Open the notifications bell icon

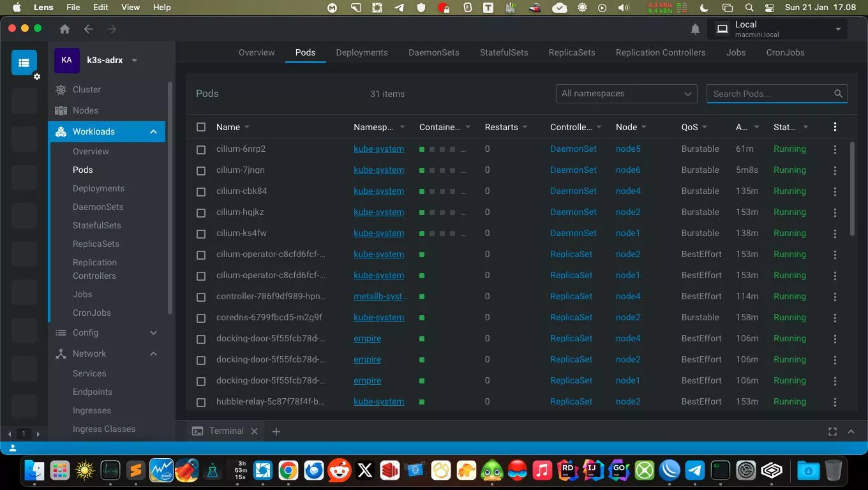point(695,29)
